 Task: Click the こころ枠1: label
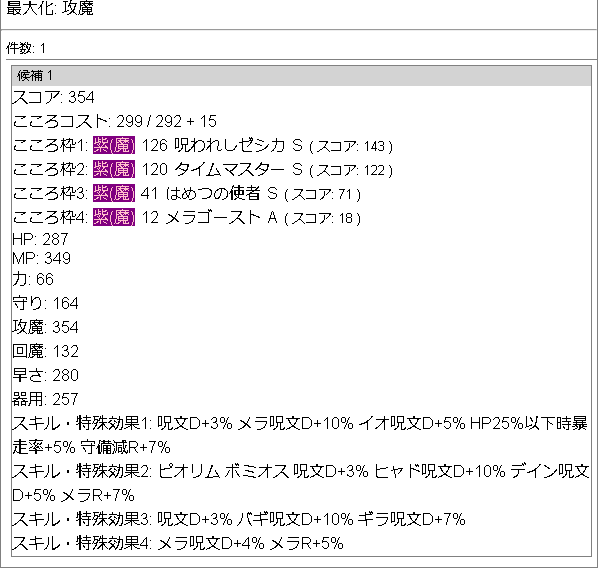[51, 146]
